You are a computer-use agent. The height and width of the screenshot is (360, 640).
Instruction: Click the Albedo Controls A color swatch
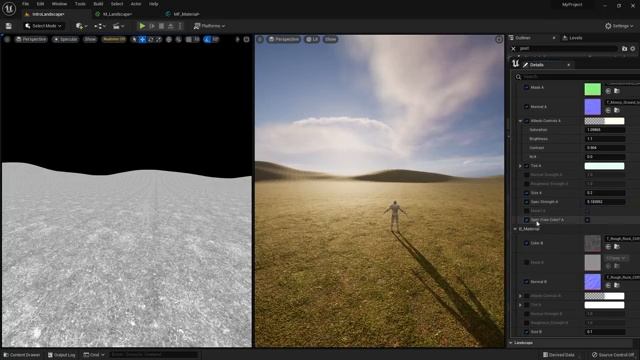(604, 121)
